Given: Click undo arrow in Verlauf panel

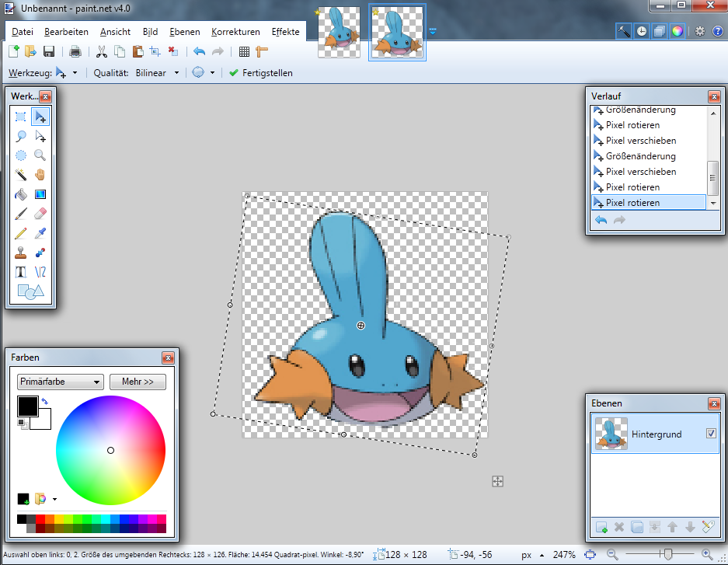Looking at the screenshot, I should [601, 220].
